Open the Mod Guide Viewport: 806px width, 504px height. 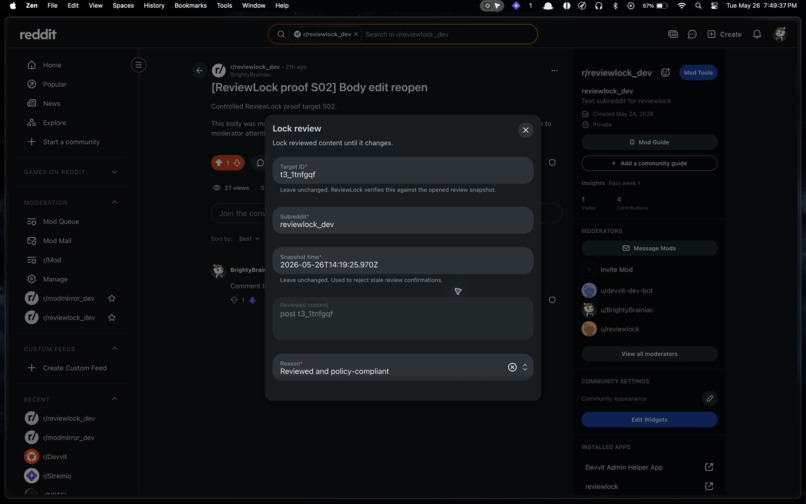649,142
